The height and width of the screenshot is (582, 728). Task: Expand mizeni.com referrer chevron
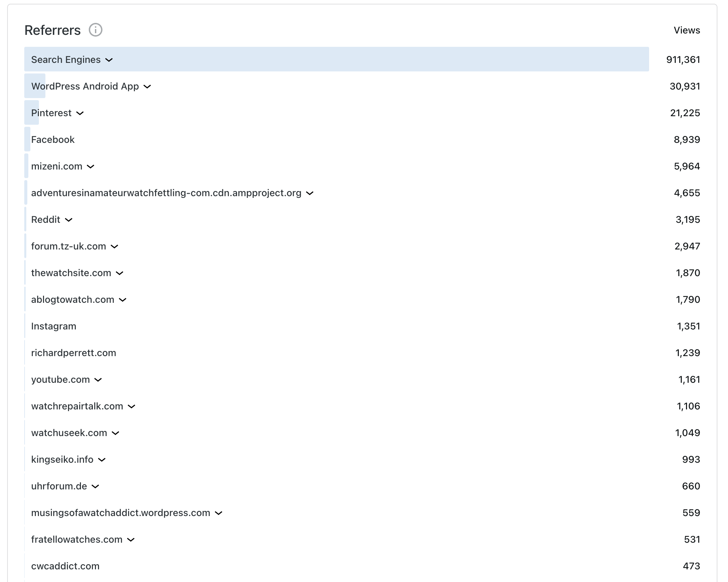(x=90, y=166)
